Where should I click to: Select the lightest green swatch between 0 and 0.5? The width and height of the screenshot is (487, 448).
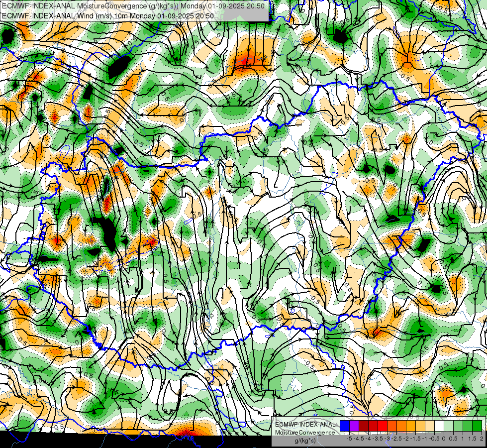click(x=449, y=426)
